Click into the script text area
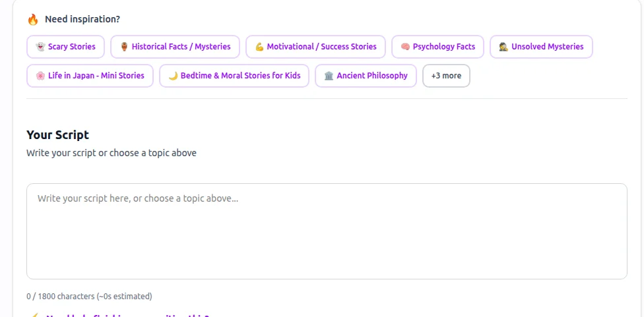This screenshot has height=317, width=644. coord(327,231)
